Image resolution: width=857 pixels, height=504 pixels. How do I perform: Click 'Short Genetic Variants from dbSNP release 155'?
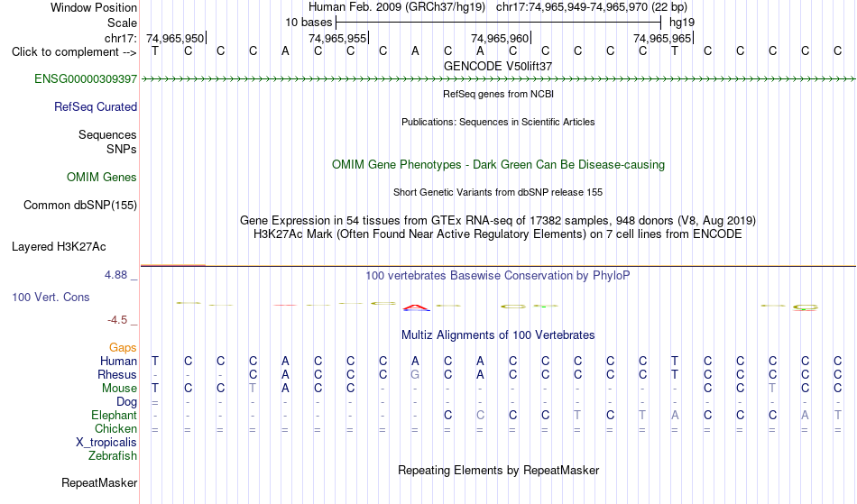[498, 192]
